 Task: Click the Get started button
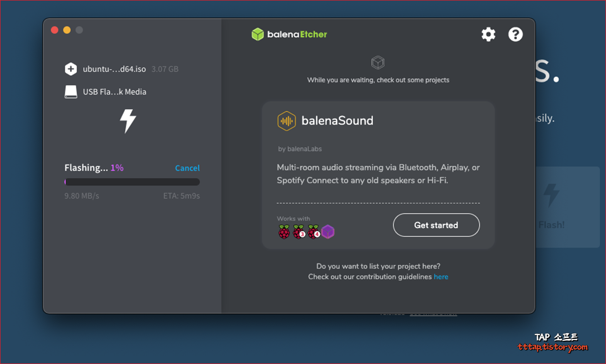tap(436, 225)
